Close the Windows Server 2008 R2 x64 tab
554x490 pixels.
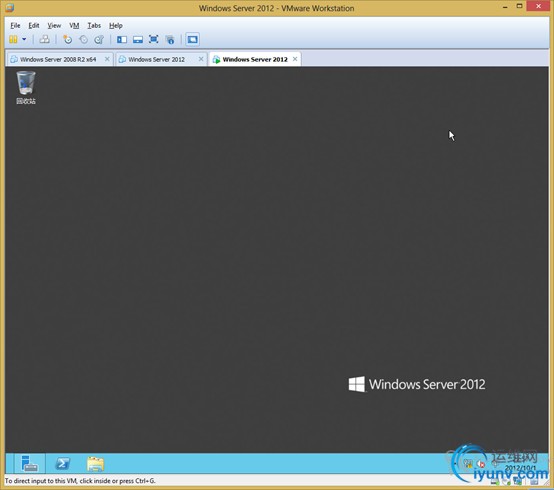(107, 59)
